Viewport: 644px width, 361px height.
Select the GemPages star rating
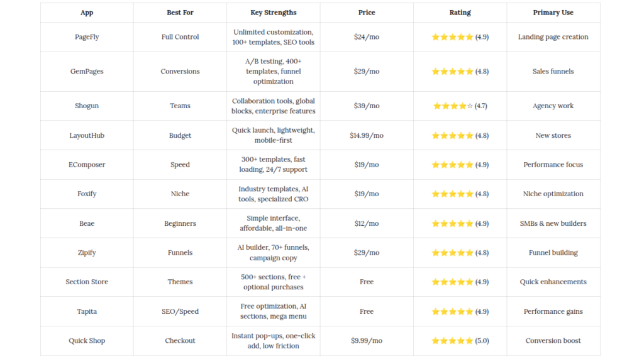pyautogui.click(x=452, y=72)
